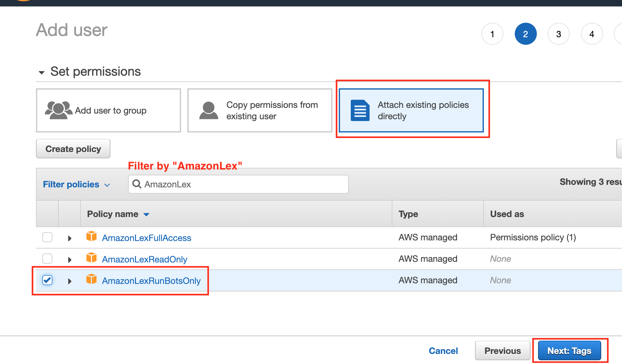The width and height of the screenshot is (622, 364).
Task: Collapse the Set permissions section
Action: tap(42, 73)
